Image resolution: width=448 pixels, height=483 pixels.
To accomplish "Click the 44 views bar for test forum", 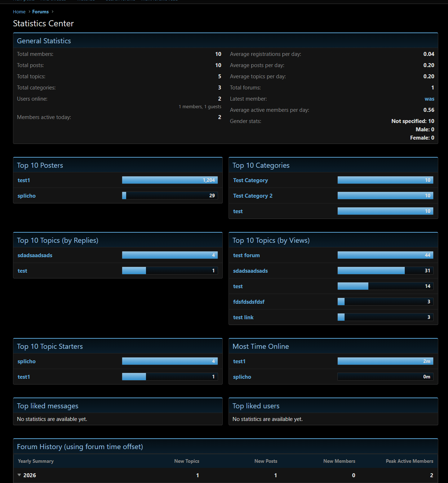I will (385, 255).
